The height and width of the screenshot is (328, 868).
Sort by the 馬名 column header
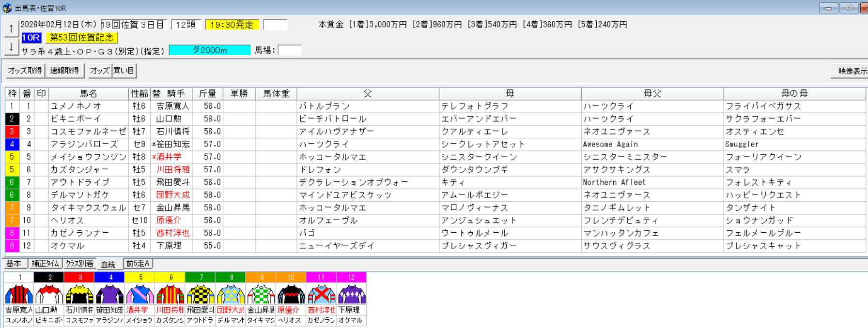pos(89,94)
